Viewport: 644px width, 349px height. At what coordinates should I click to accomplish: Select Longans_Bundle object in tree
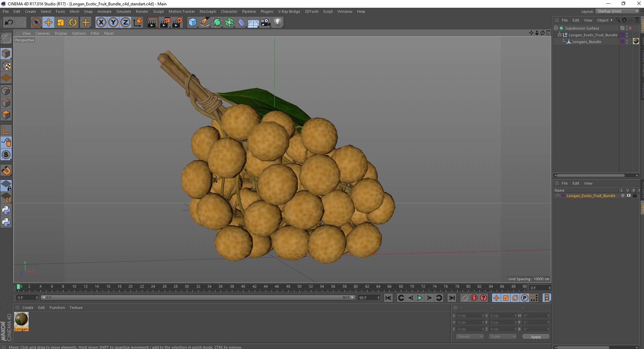586,42
